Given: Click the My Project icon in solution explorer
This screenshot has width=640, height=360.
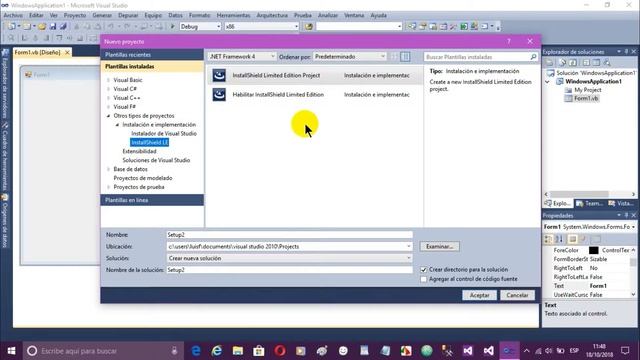Looking at the screenshot, I should coord(568,90).
